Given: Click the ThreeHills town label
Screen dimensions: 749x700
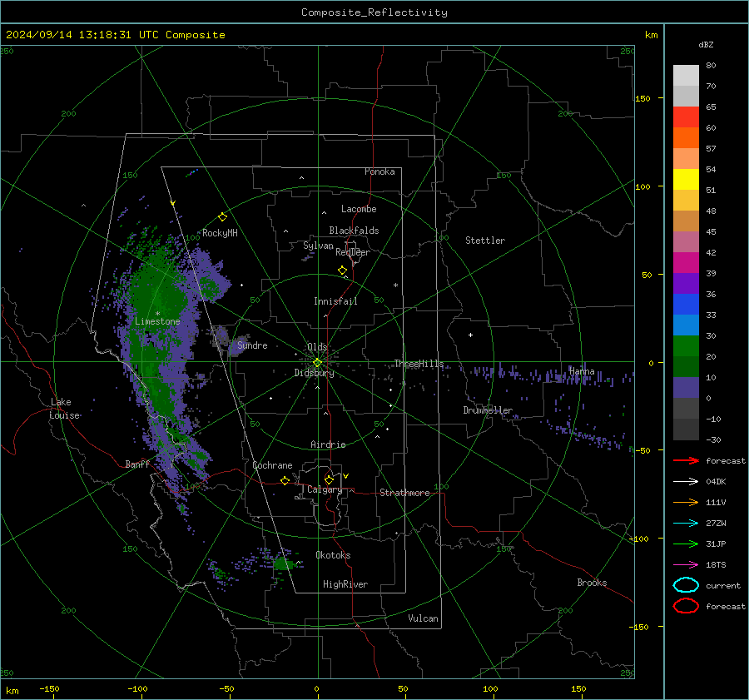Looking at the screenshot, I should pyautogui.click(x=419, y=364).
